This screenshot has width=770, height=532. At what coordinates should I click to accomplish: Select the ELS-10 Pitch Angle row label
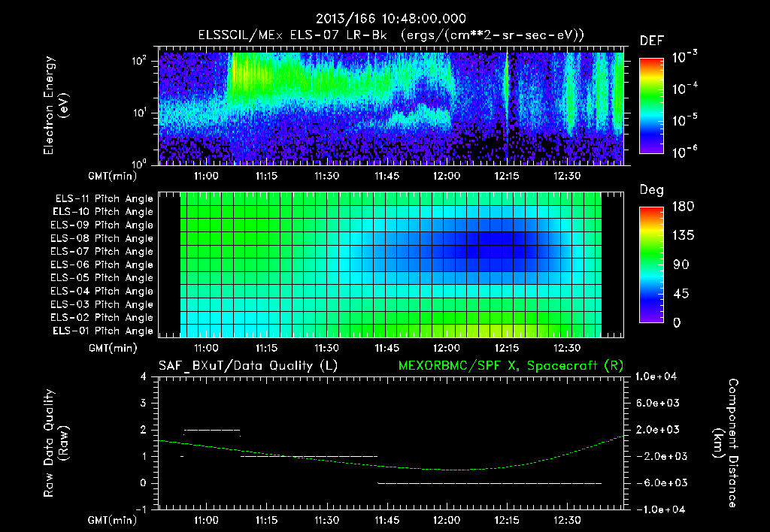point(103,212)
